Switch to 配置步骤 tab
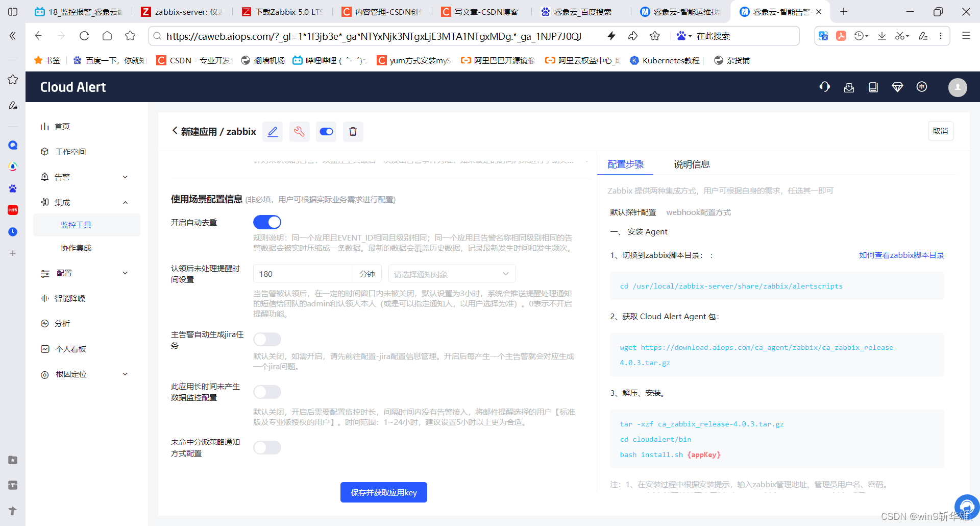Image resolution: width=980 pixels, height=526 pixels. (x=625, y=164)
